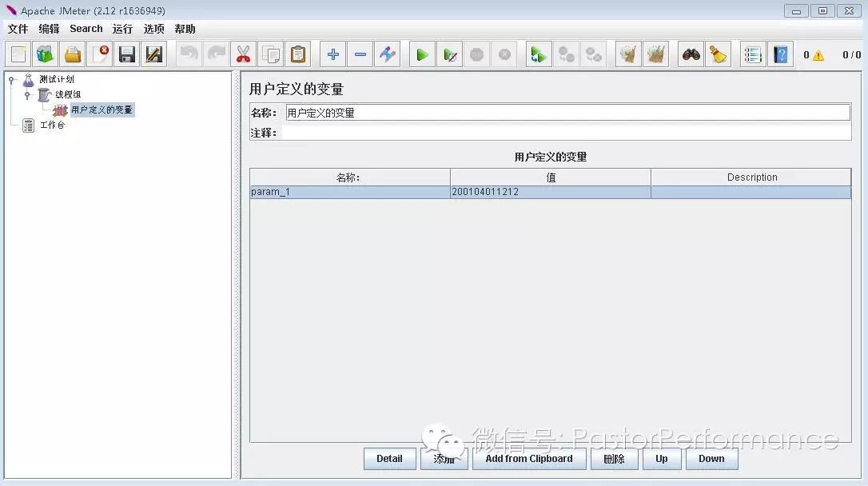Click the Clear results broom icon
Viewport: 868px width, 486px height.
coord(628,54)
